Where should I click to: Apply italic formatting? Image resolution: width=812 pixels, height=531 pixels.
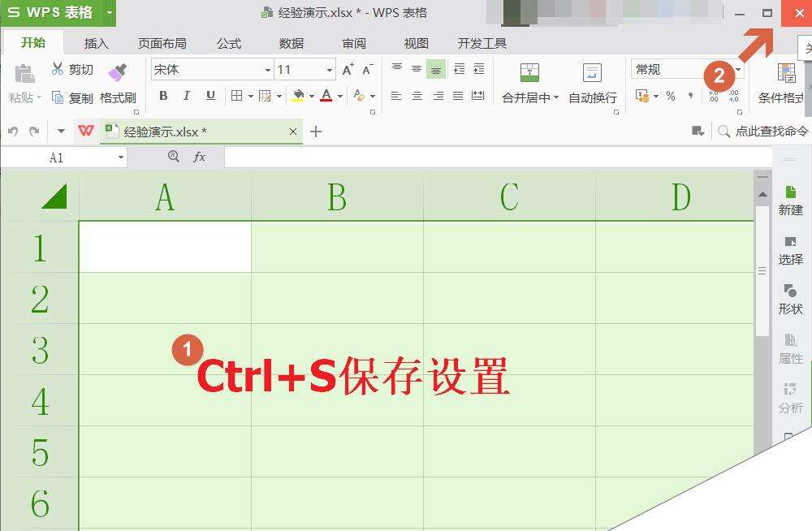coord(187,95)
